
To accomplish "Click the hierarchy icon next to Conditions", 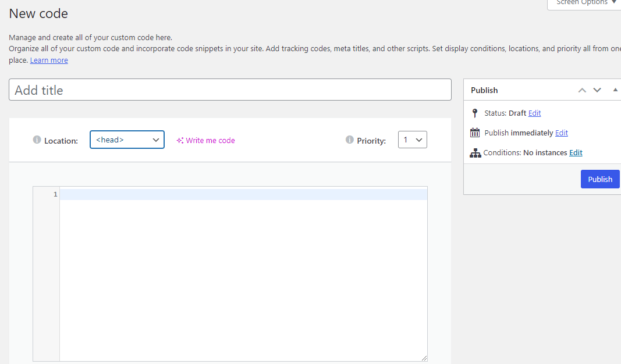I will click(x=475, y=153).
